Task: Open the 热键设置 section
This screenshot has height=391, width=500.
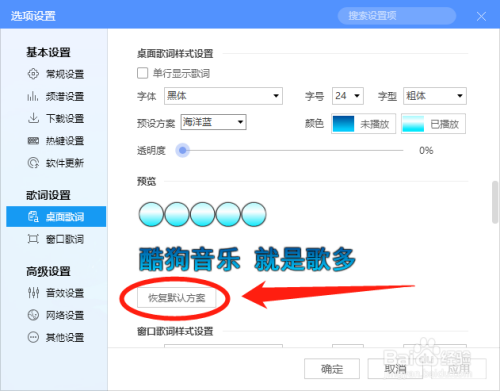Action: tap(56, 141)
